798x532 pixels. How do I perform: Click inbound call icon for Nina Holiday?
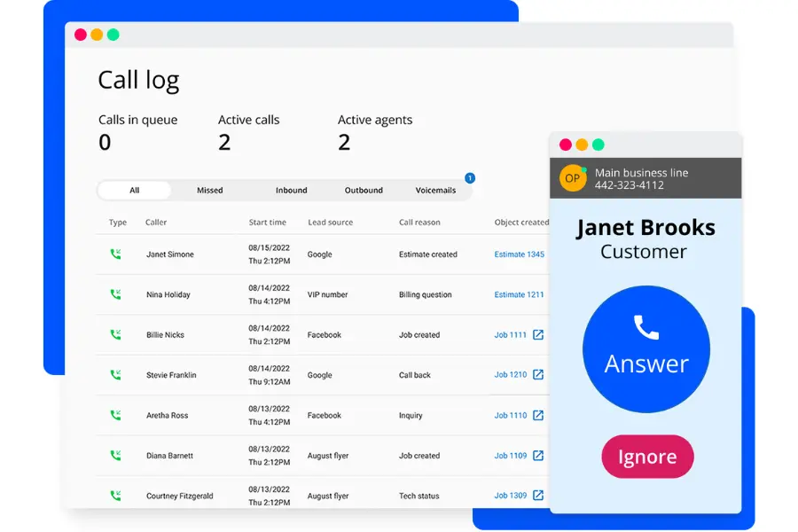(x=115, y=293)
